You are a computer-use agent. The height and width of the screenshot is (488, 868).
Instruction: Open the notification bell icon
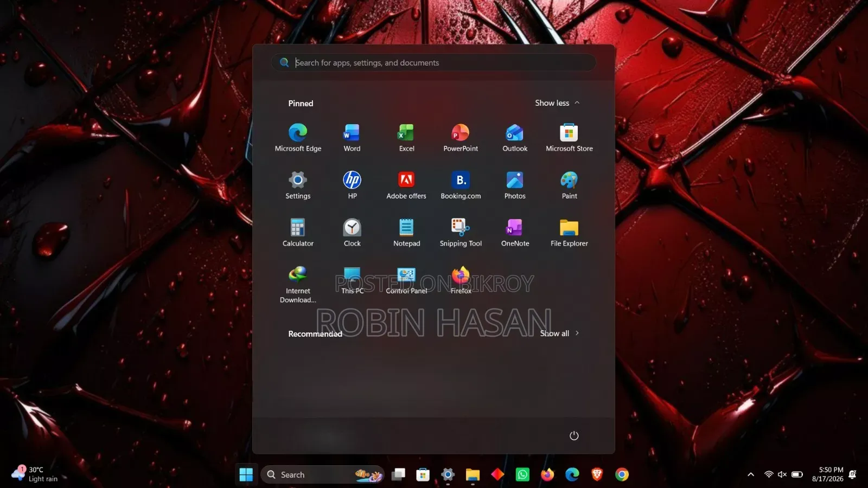853,475
